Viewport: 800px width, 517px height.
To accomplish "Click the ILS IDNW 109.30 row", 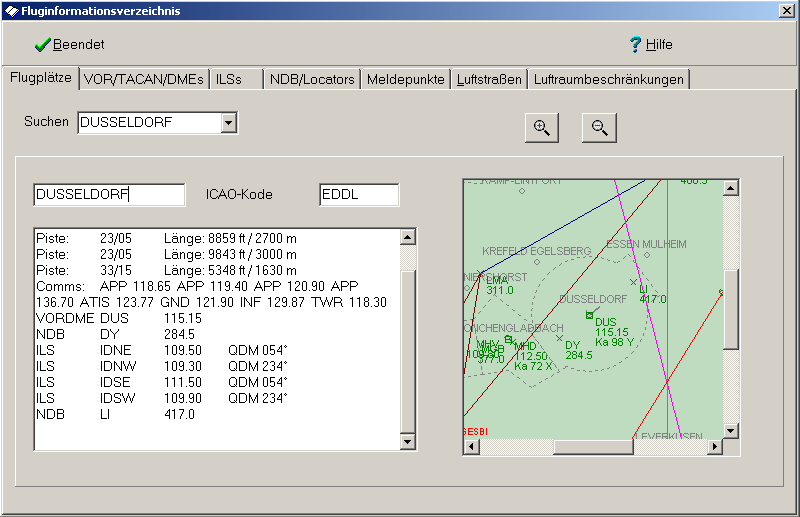I will (162, 366).
